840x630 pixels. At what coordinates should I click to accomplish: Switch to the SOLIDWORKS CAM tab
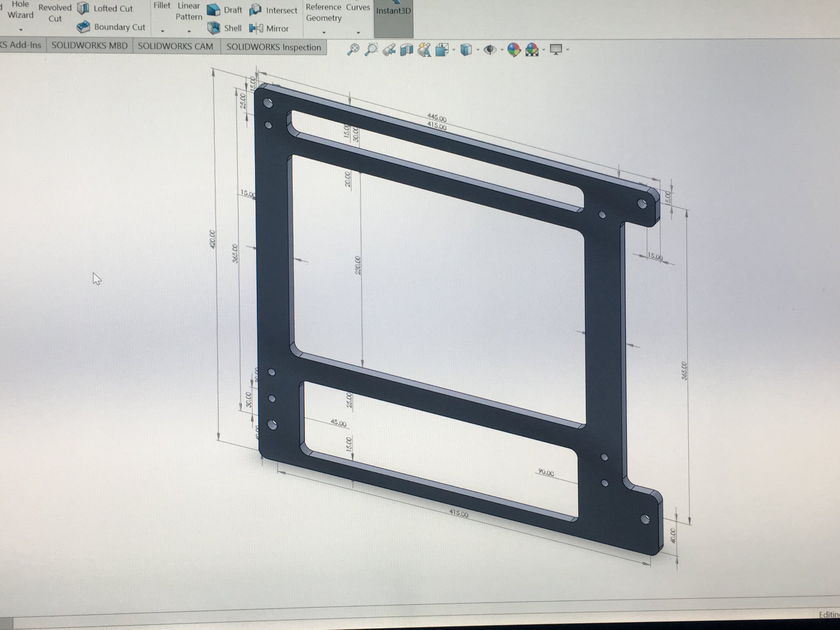click(176, 46)
